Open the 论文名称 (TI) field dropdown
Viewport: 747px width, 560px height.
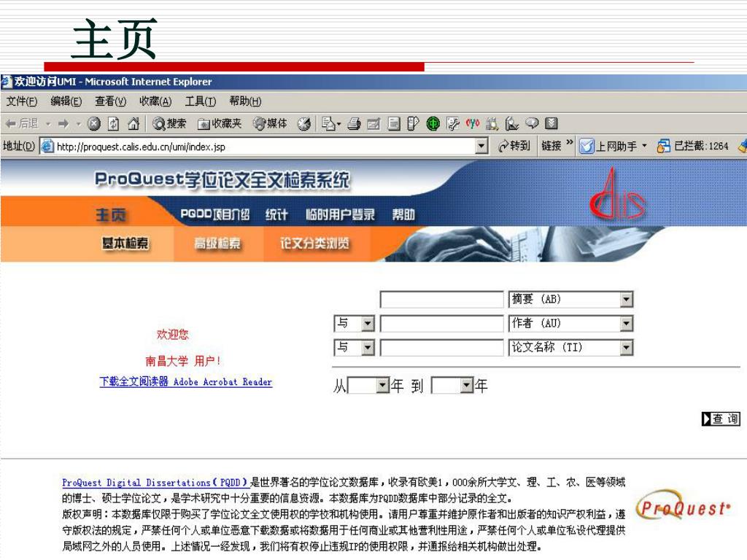[570, 348]
